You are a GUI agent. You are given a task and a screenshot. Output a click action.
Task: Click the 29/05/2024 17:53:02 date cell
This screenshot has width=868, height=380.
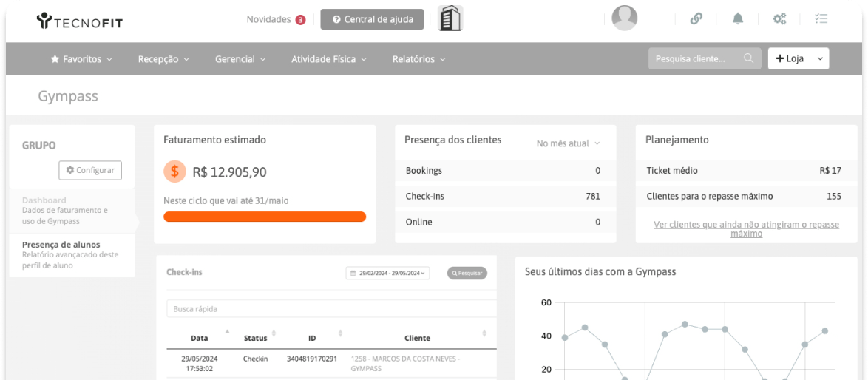[200, 364]
